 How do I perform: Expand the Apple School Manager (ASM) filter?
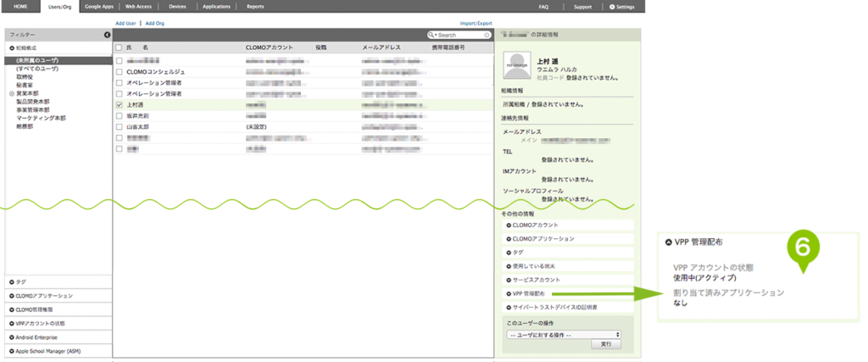coord(12,350)
